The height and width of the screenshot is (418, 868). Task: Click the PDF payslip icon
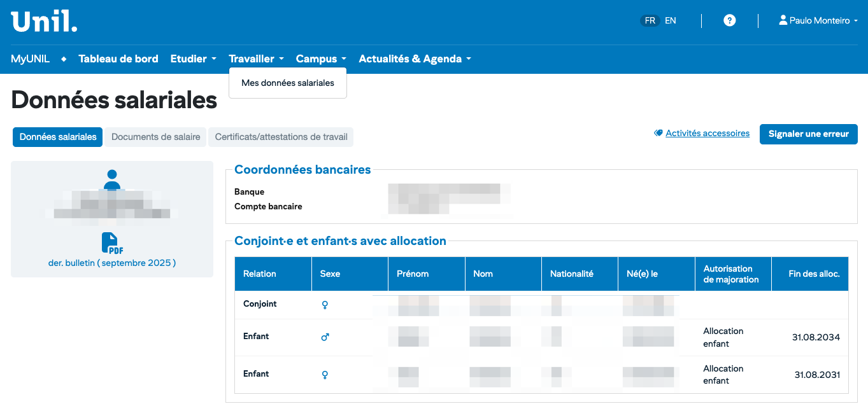[112, 244]
